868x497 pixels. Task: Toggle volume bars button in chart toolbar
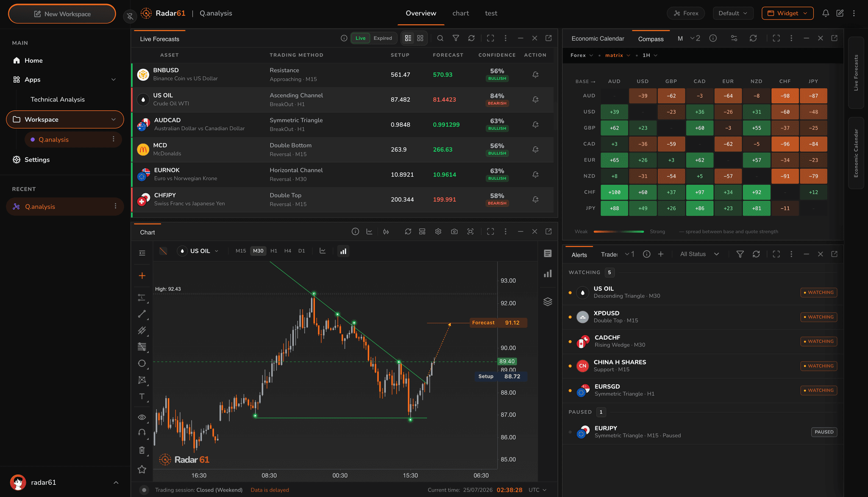tap(343, 251)
